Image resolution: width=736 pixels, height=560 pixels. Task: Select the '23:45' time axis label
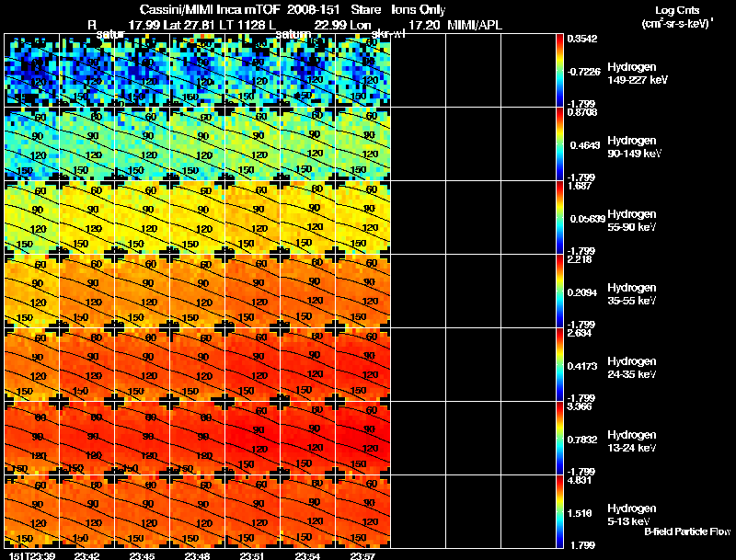pyautogui.click(x=143, y=555)
